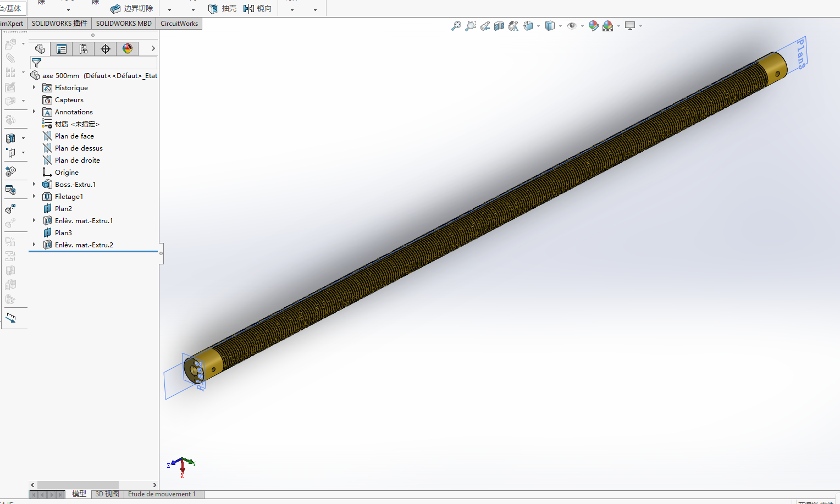Click the Previous View icon
The width and height of the screenshot is (840, 504).
coord(485,26)
